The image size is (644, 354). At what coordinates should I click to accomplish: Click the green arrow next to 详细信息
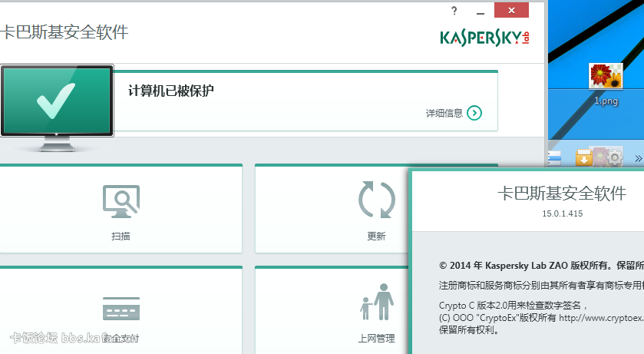(x=474, y=113)
